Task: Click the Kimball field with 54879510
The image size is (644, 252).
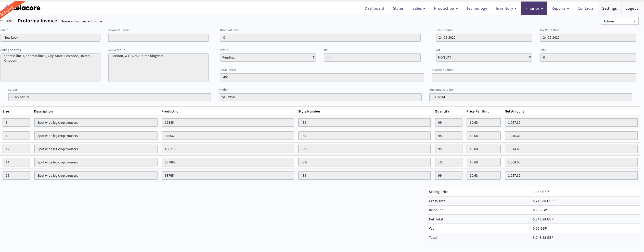Action: point(320,97)
